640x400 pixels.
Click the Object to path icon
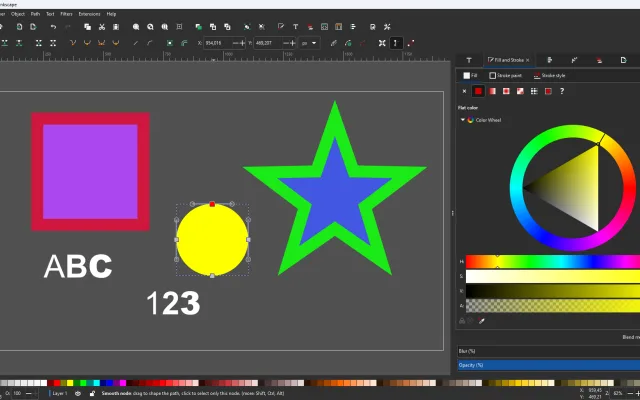click(170, 43)
